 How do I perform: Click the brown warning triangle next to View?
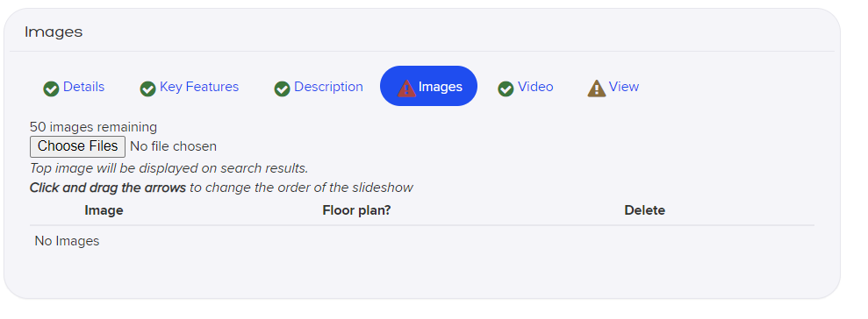[597, 89]
